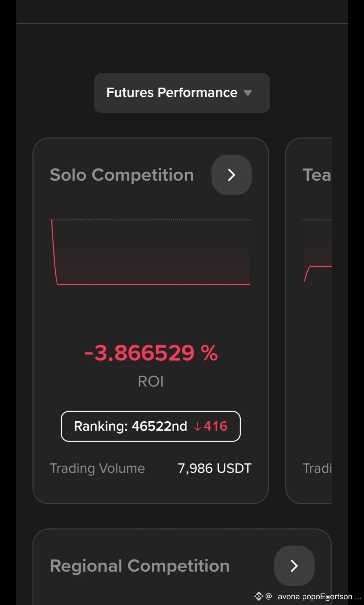Open the Futures Performance dropdown

pos(182,93)
